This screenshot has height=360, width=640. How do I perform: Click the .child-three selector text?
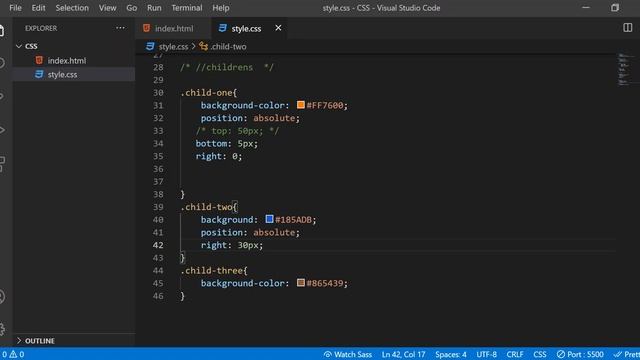[x=211, y=270]
